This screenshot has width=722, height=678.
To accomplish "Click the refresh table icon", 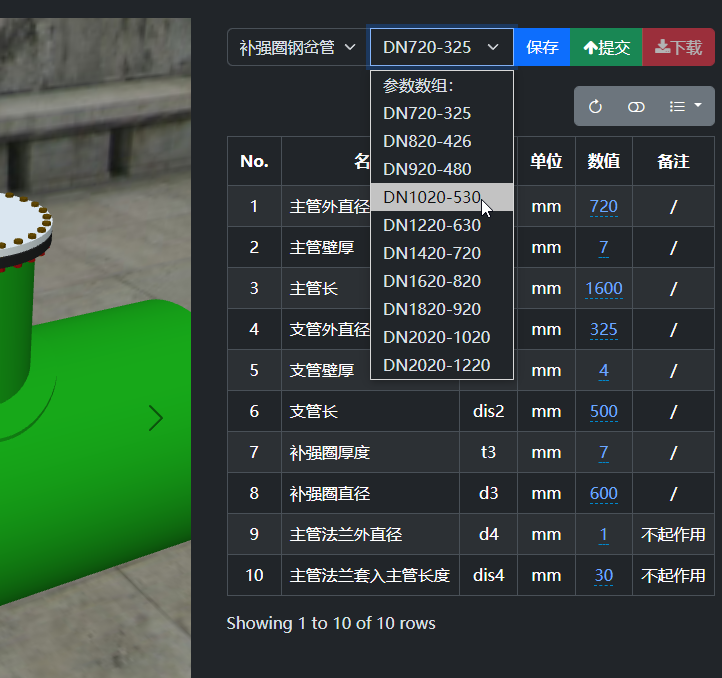I will pos(595,106).
